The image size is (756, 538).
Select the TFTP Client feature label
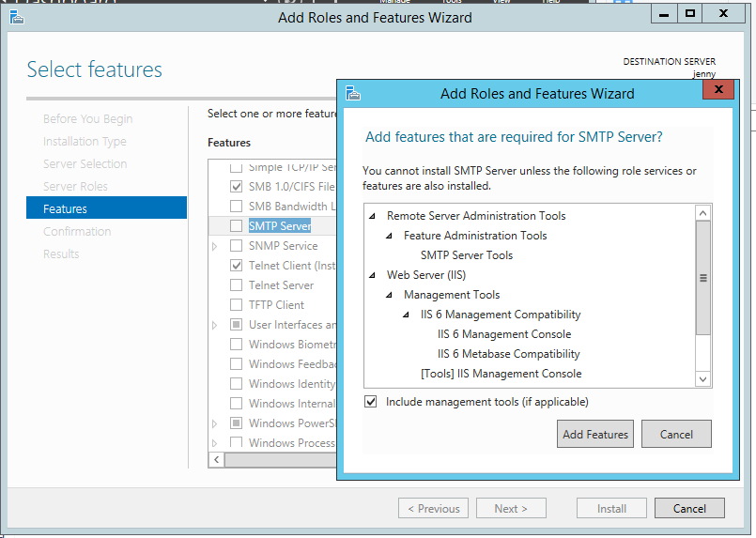point(276,304)
